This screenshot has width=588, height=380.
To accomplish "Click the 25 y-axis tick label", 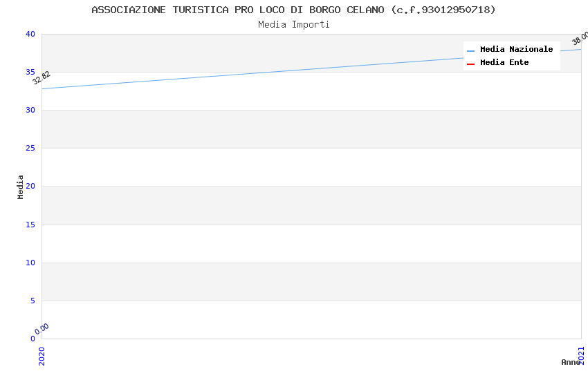I will 30,149.
